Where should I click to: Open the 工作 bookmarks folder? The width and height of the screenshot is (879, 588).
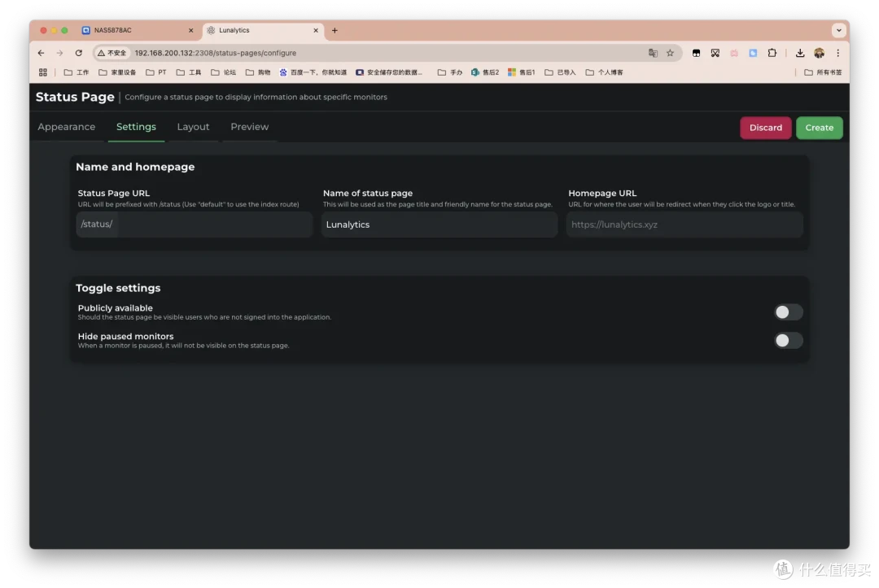(77, 72)
